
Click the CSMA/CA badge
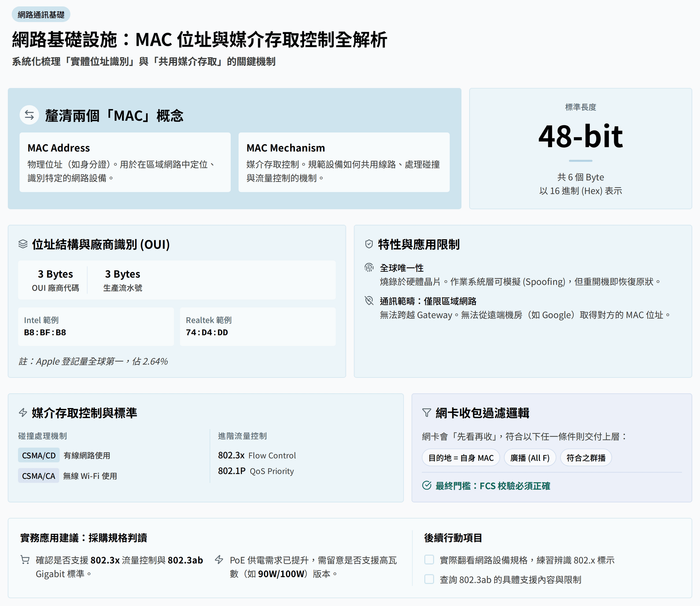[38, 476]
